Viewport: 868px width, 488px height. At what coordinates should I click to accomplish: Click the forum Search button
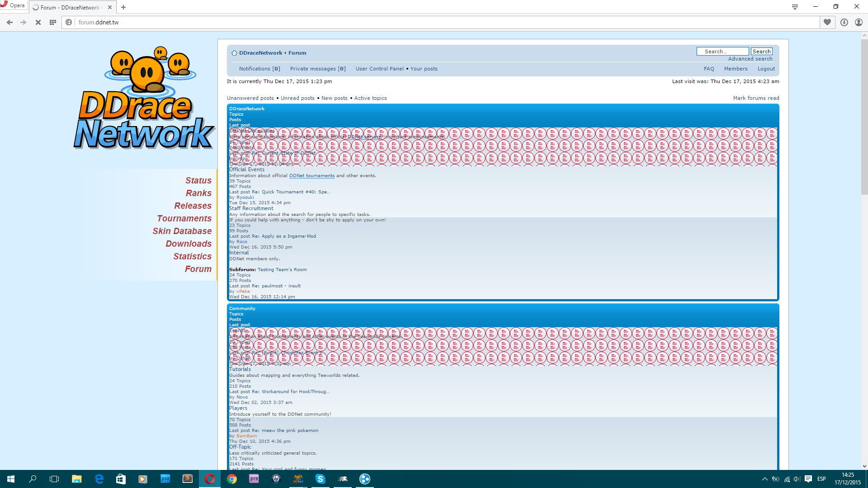(761, 52)
